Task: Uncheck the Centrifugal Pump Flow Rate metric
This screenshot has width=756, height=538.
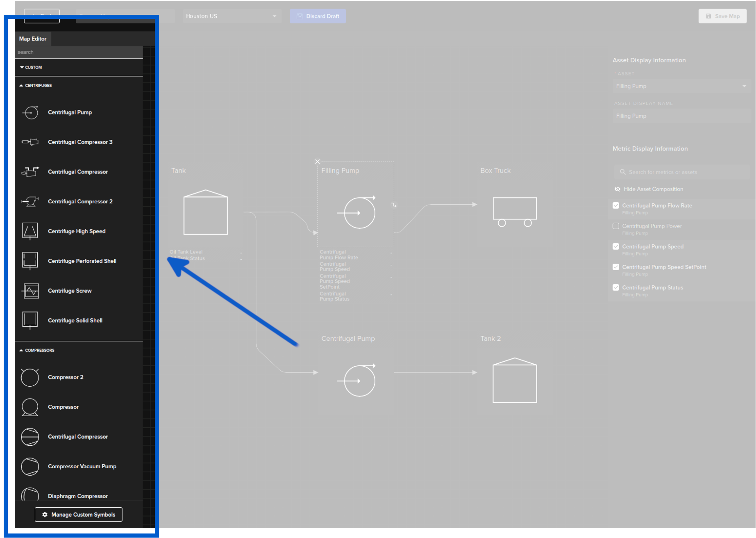Action: 616,205
